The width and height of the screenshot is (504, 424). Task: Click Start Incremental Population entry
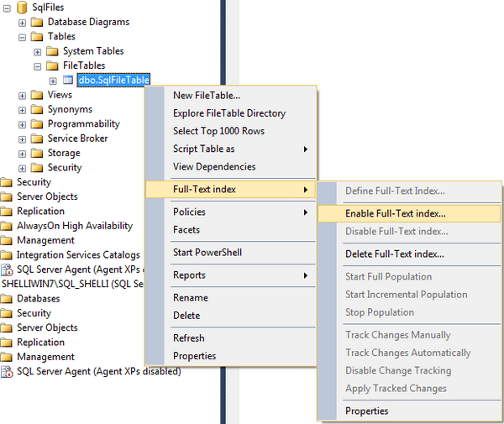pyautogui.click(x=409, y=295)
